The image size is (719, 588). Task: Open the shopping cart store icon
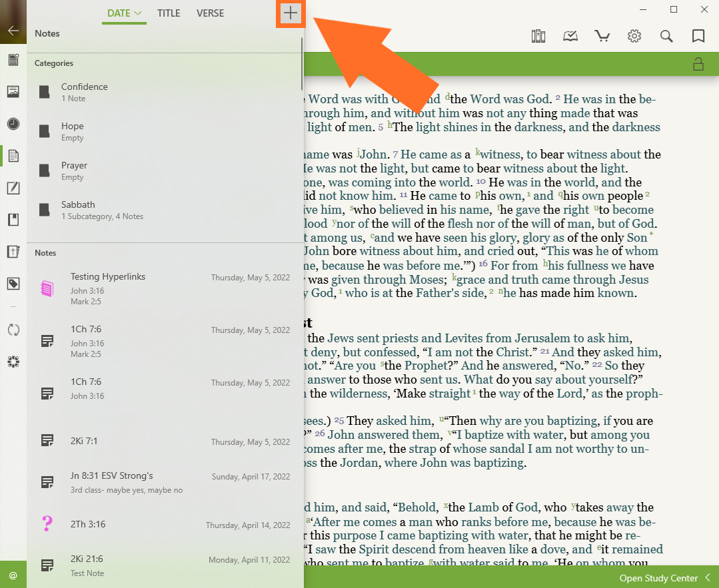(x=602, y=36)
